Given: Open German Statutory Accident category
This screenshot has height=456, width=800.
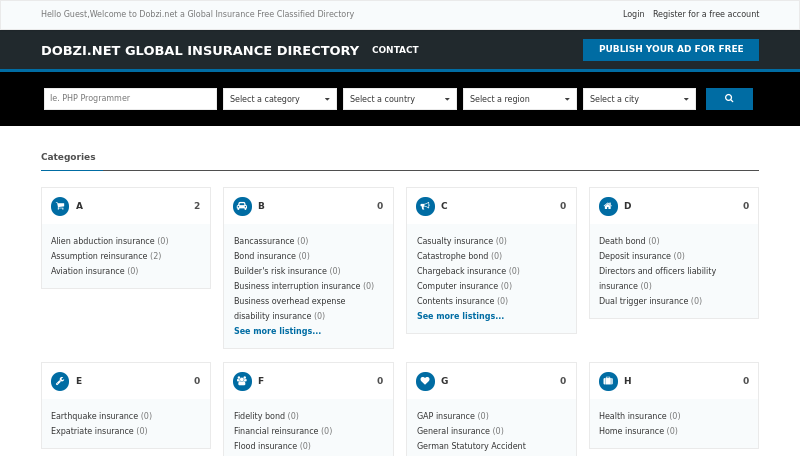Looking at the screenshot, I should [x=471, y=446].
